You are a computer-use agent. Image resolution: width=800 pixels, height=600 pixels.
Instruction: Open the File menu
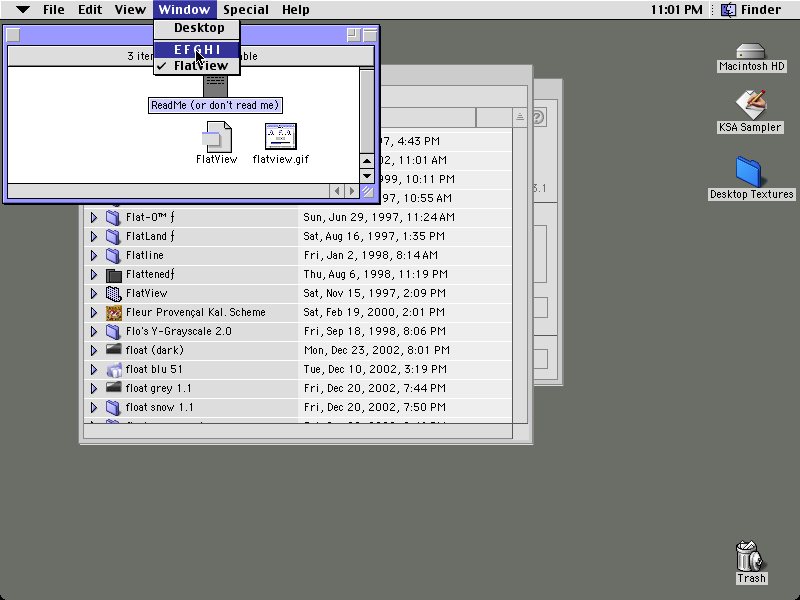[x=54, y=10]
